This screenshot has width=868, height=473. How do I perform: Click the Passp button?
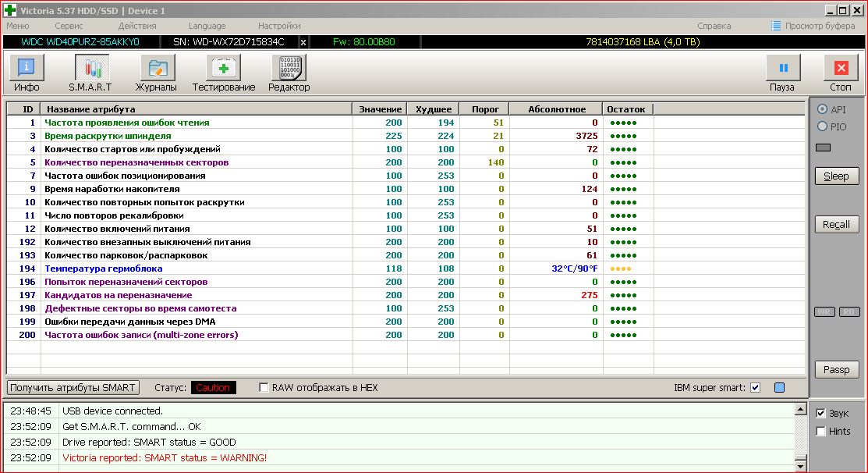(x=837, y=369)
